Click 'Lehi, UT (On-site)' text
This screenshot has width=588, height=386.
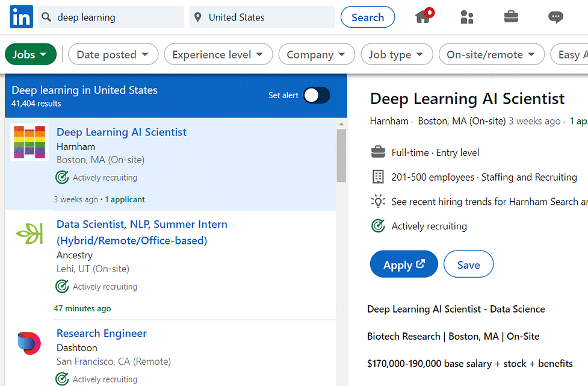click(x=93, y=269)
